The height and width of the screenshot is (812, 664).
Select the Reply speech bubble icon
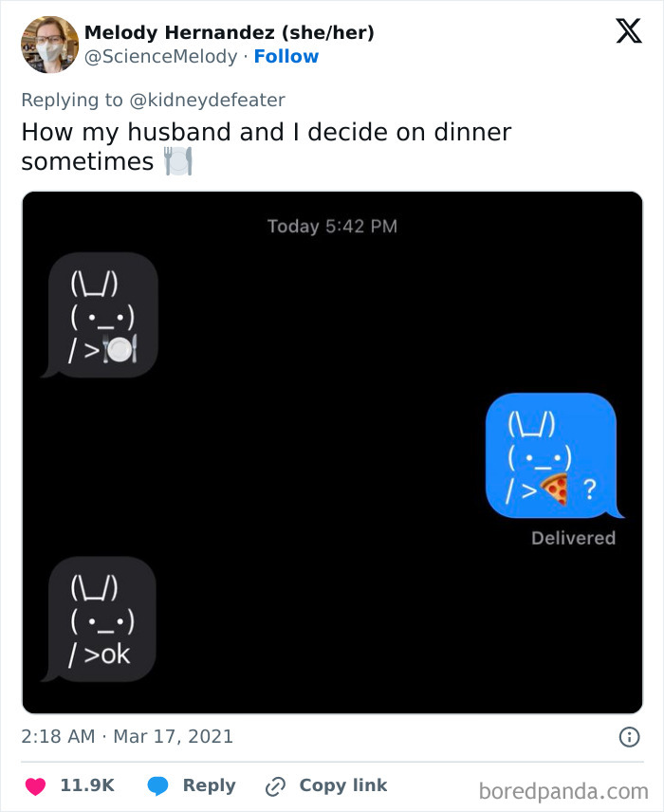[x=157, y=785]
